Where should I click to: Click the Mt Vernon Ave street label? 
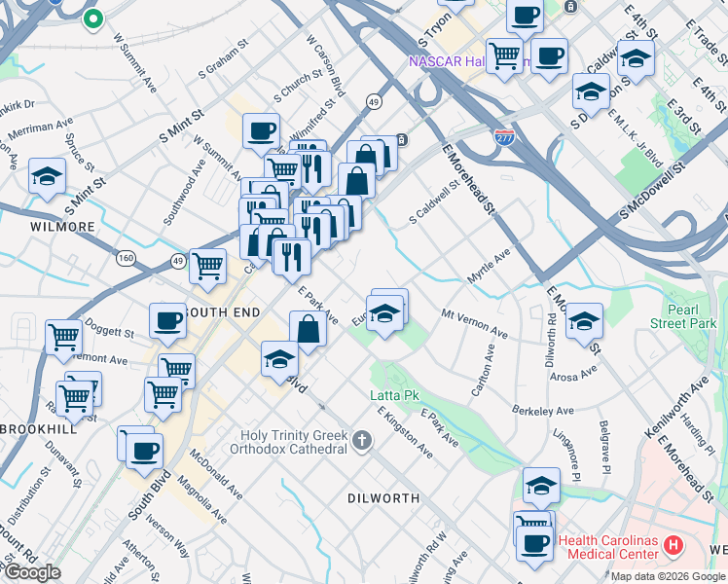[475, 323]
